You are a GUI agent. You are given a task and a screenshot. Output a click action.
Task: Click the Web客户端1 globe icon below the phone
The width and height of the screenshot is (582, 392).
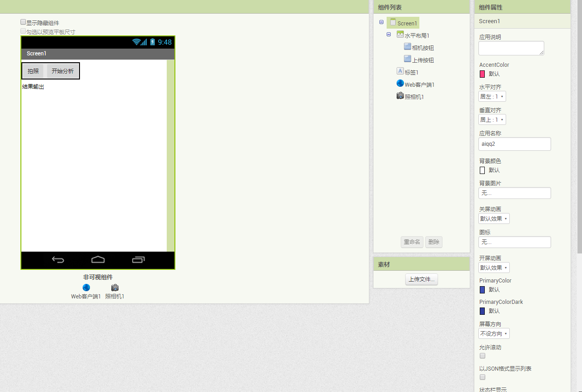(86, 288)
